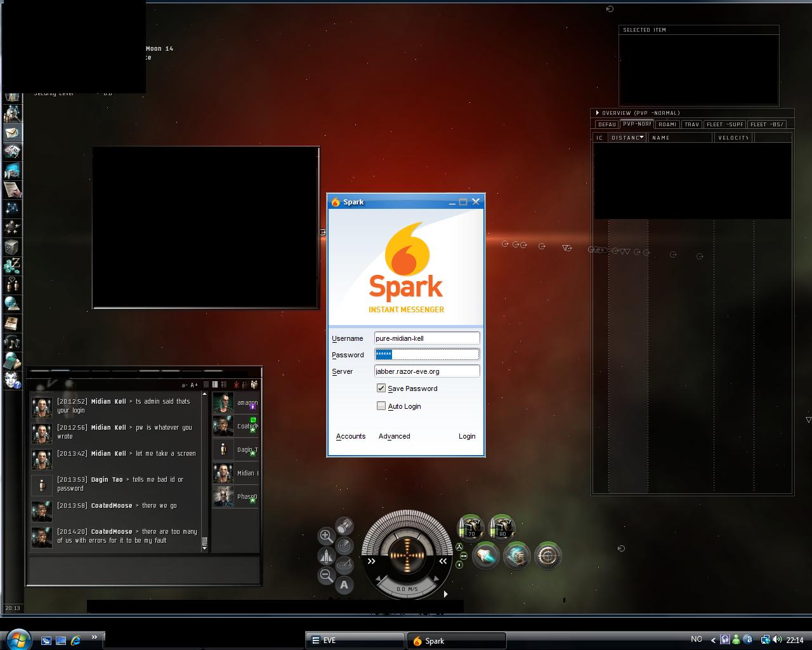Click the Server field in Spark
This screenshot has height=650, width=812.
pos(427,371)
